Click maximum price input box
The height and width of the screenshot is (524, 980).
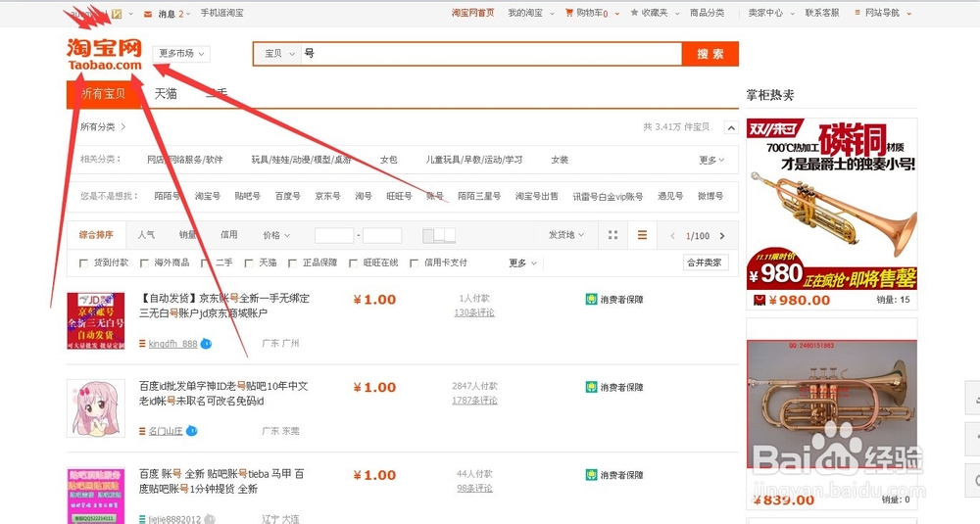tap(382, 235)
